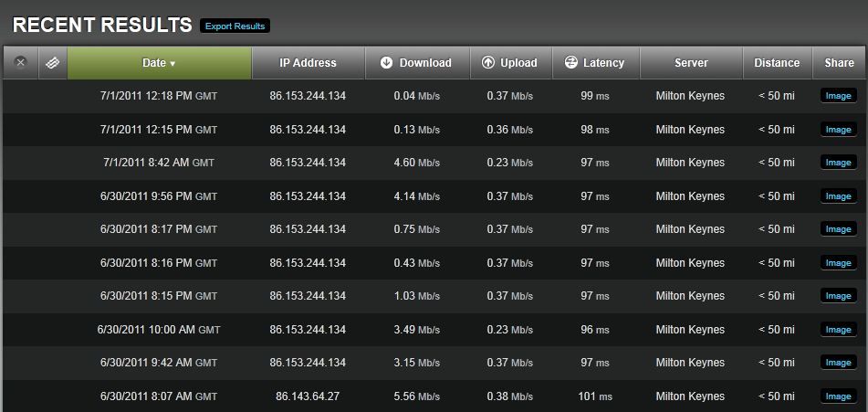Sort by Server column header
Viewport: 868px width, 412px height.
[691, 62]
